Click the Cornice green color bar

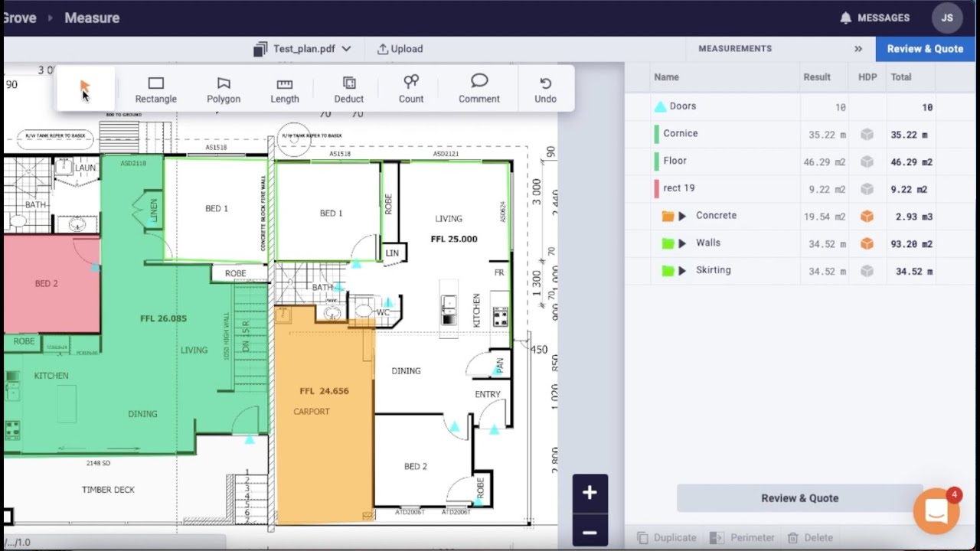click(x=657, y=135)
